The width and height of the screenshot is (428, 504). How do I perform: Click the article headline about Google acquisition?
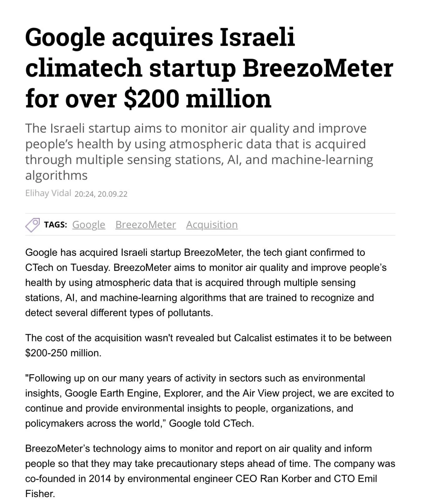point(209,68)
